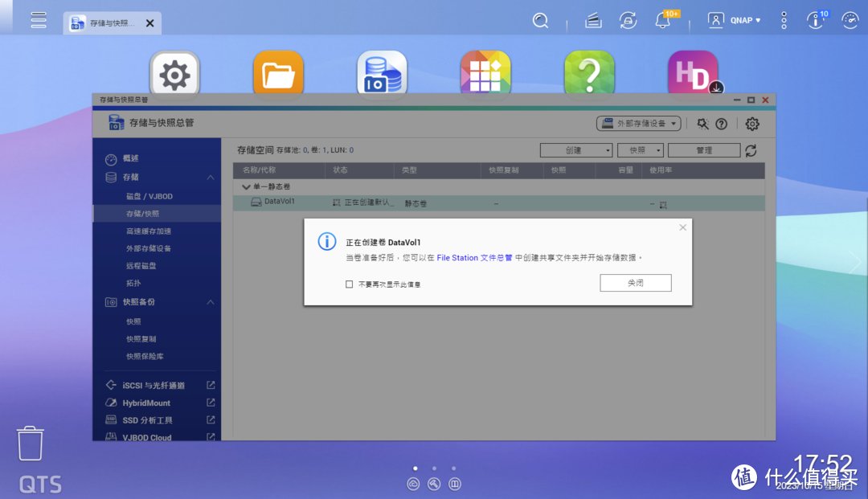868x499 pixels.
Task: Go to the second desktop page dot
Action: click(x=435, y=468)
